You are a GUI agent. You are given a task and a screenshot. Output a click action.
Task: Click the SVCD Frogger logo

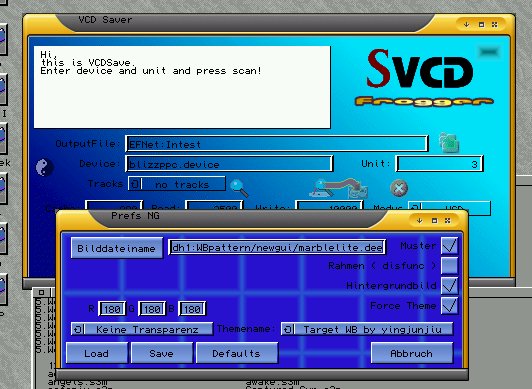tap(423, 77)
